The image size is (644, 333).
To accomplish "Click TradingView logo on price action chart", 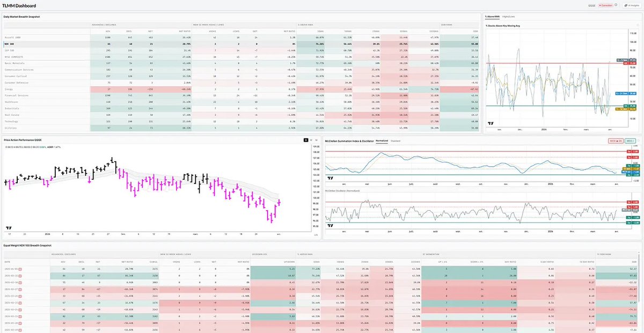I will 9,228.
